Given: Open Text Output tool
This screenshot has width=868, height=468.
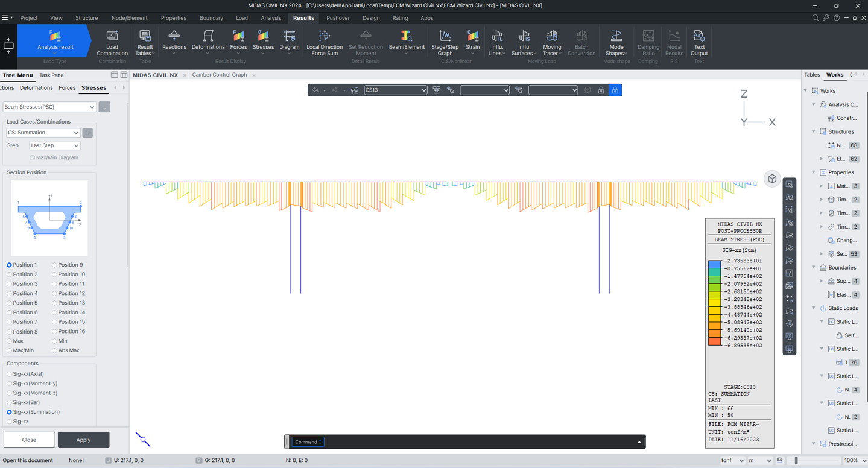Looking at the screenshot, I should [x=699, y=42].
